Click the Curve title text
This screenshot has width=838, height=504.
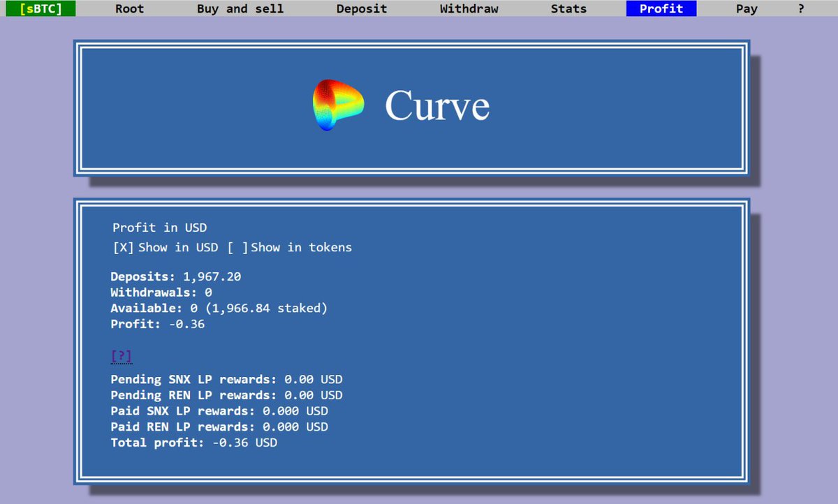pyautogui.click(x=437, y=105)
